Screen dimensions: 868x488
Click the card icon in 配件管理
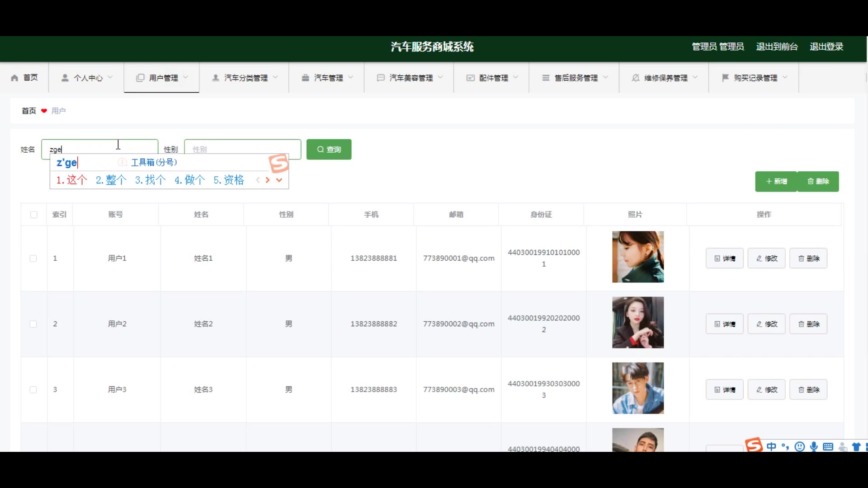tap(471, 78)
